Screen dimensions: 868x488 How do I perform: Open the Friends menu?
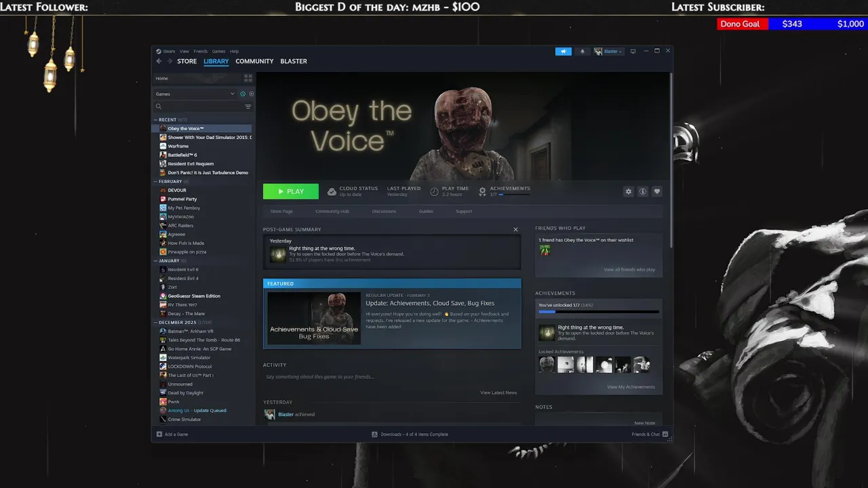tap(201, 52)
